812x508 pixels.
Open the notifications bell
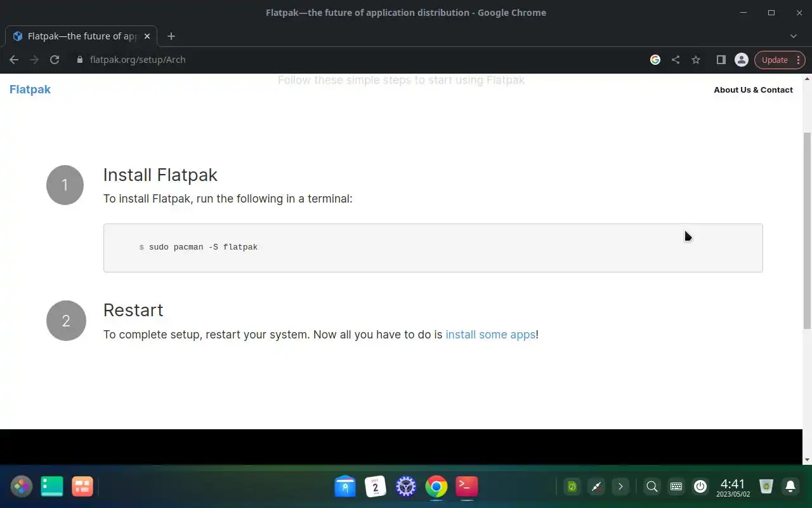(790, 486)
